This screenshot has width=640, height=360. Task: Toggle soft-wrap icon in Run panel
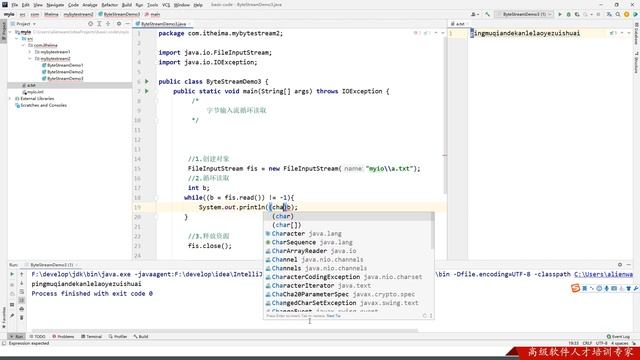coord(22,292)
